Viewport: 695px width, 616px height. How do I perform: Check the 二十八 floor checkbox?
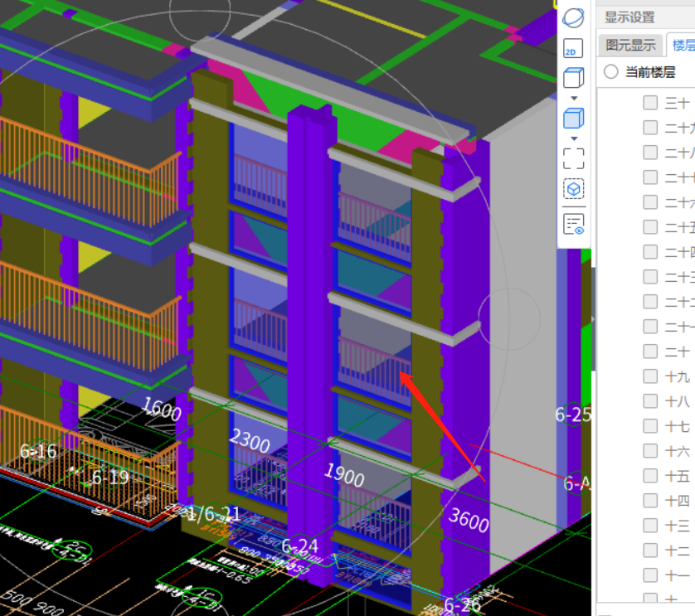coord(650,153)
